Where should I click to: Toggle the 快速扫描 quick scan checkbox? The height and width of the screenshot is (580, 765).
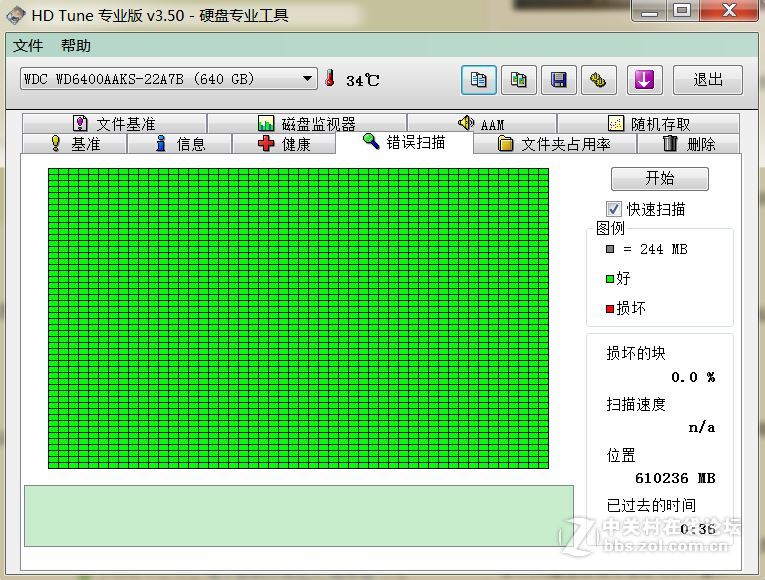(613, 209)
